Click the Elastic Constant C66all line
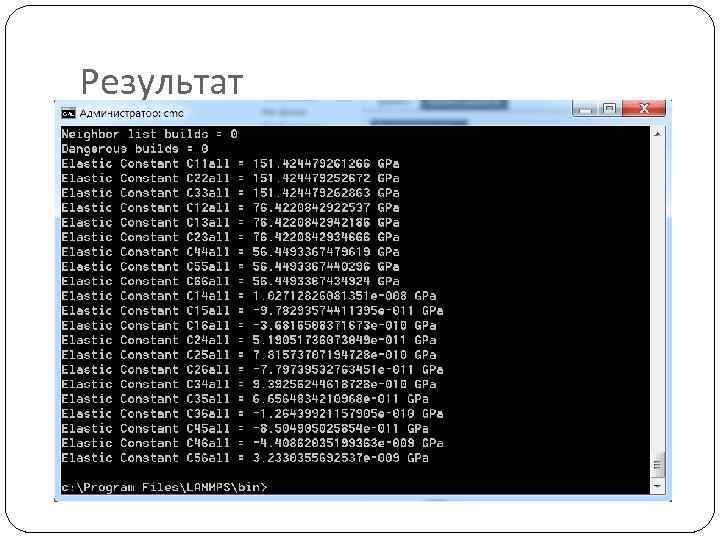Screen dimensions: 720x540 coord(230,281)
